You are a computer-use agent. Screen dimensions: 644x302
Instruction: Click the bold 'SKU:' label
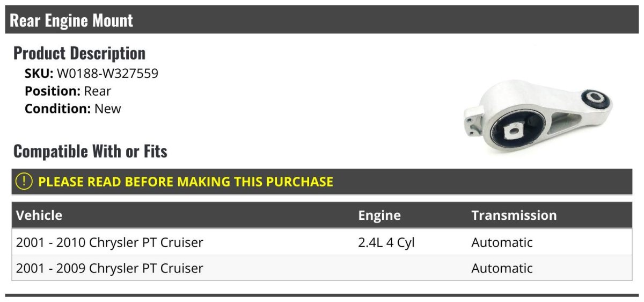[x=39, y=73]
